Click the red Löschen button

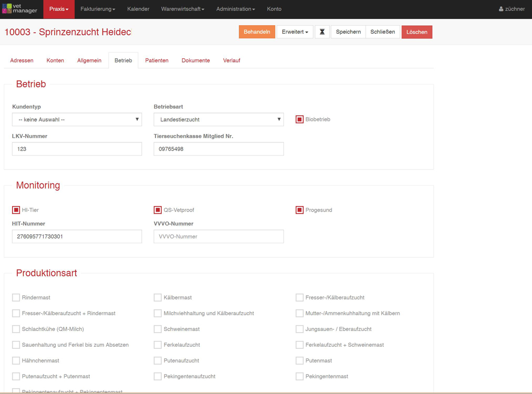coord(416,32)
